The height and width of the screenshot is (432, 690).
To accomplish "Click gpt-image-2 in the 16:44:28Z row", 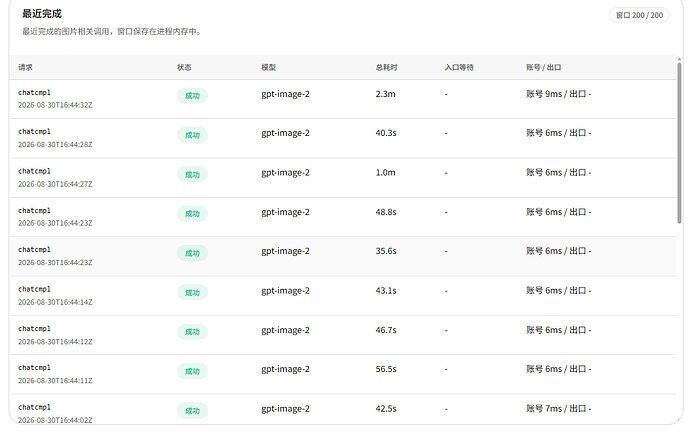I will (x=286, y=133).
